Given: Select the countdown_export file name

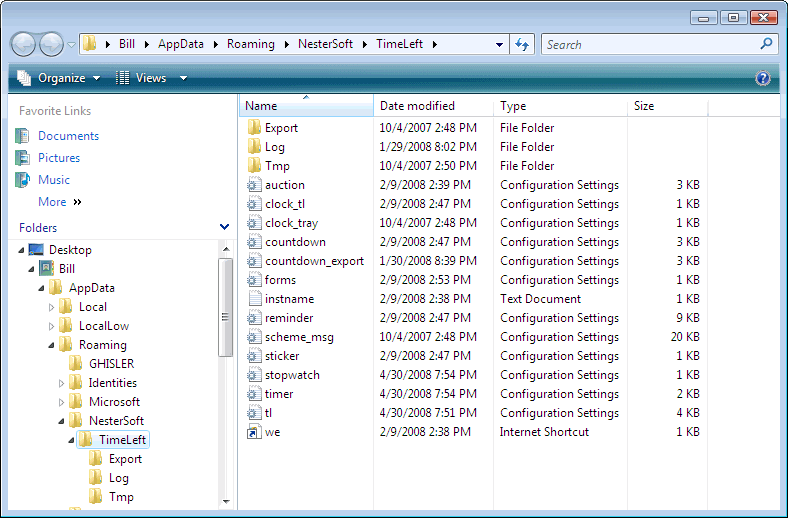Looking at the screenshot, I should point(315,261).
